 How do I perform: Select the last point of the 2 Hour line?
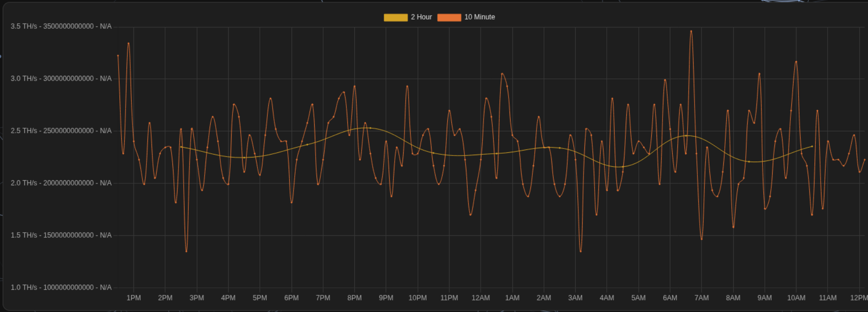tap(812, 146)
